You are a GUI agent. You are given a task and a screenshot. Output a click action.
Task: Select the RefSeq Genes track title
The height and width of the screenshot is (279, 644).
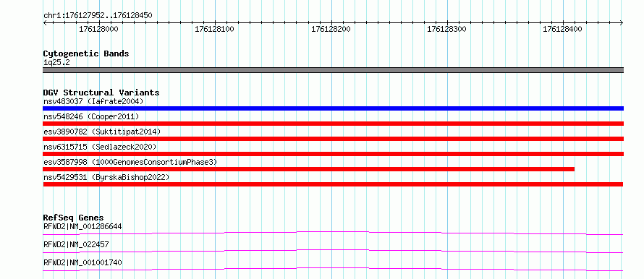click(x=74, y=218)
